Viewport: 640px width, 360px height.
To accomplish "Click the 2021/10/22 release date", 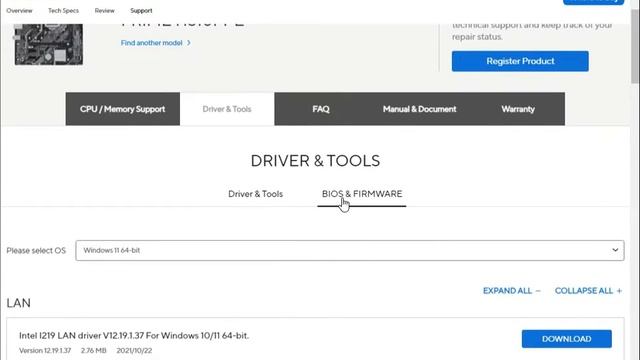I will point(134,351).
